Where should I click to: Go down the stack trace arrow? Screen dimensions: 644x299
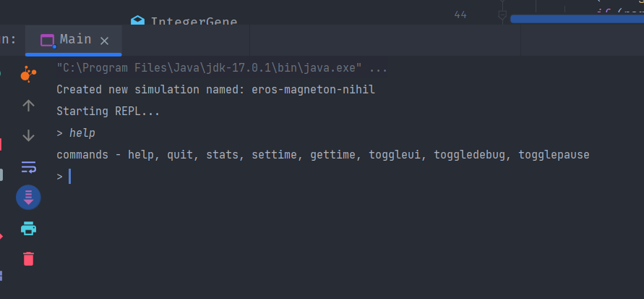[28, 135]
